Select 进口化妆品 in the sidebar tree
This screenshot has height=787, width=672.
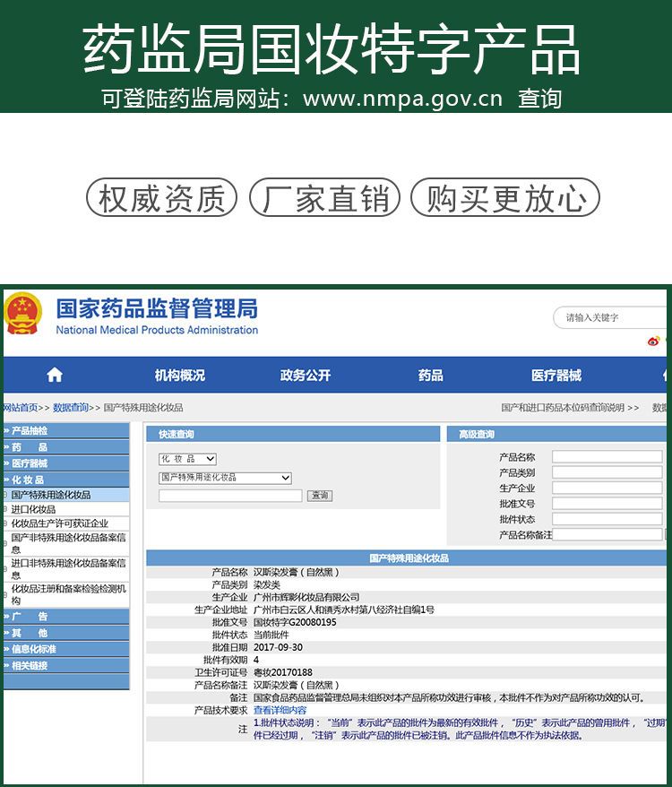pyautogui.click(x=33, y=509)
